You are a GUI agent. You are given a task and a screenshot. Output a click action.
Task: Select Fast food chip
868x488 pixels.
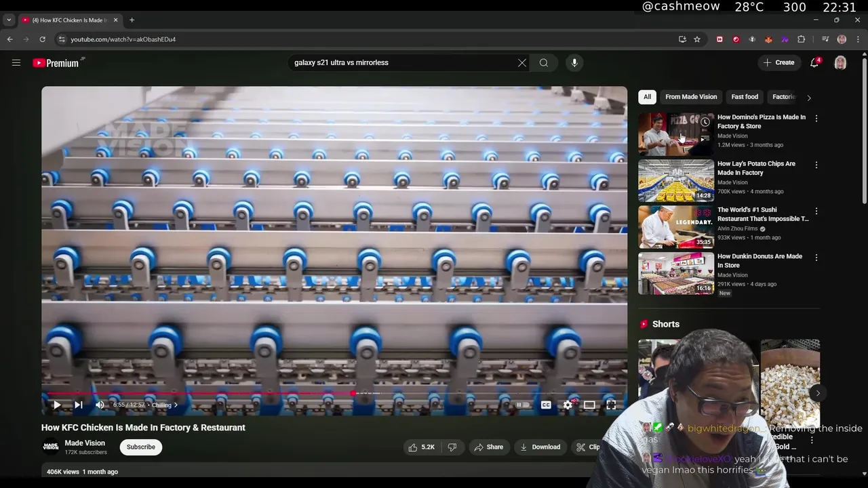coord(745,96)
